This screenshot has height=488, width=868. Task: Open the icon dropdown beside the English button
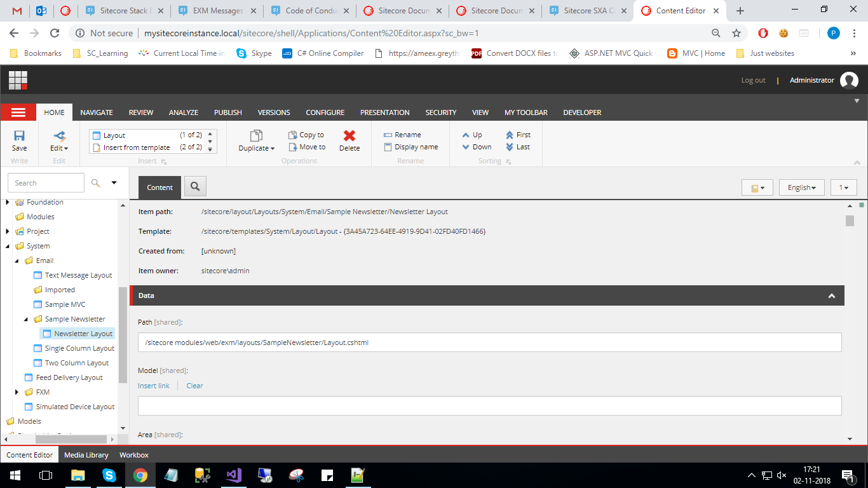pyautogui.click(x=757, y=187)
